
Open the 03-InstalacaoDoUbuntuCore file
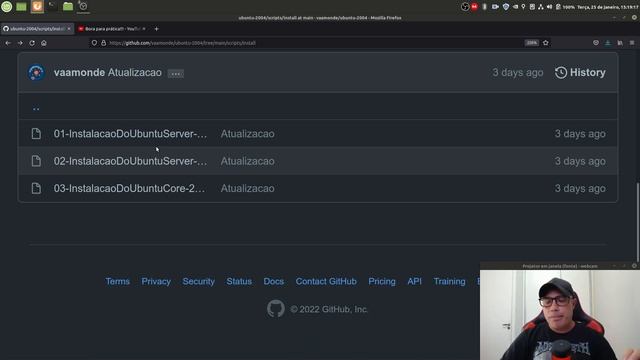[x=129, y=189]
